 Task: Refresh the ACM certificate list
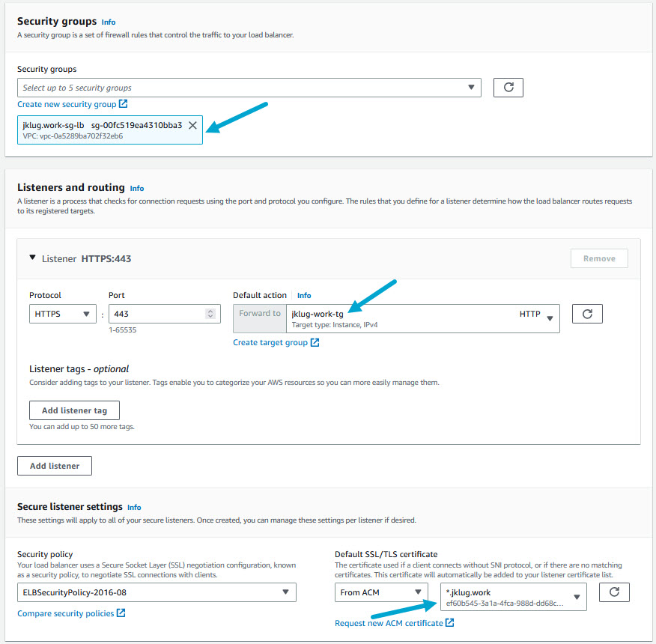coord(614,592)
